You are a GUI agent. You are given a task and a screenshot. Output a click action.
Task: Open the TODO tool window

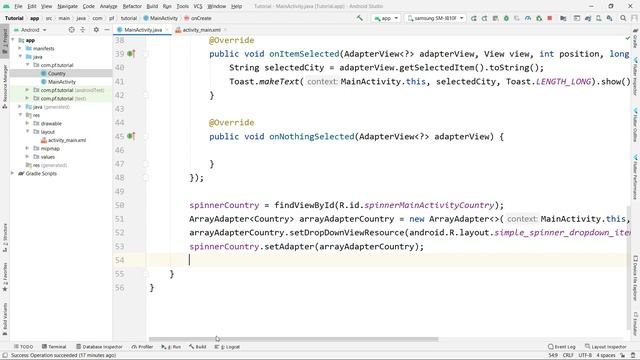click(x=23, y=347)
